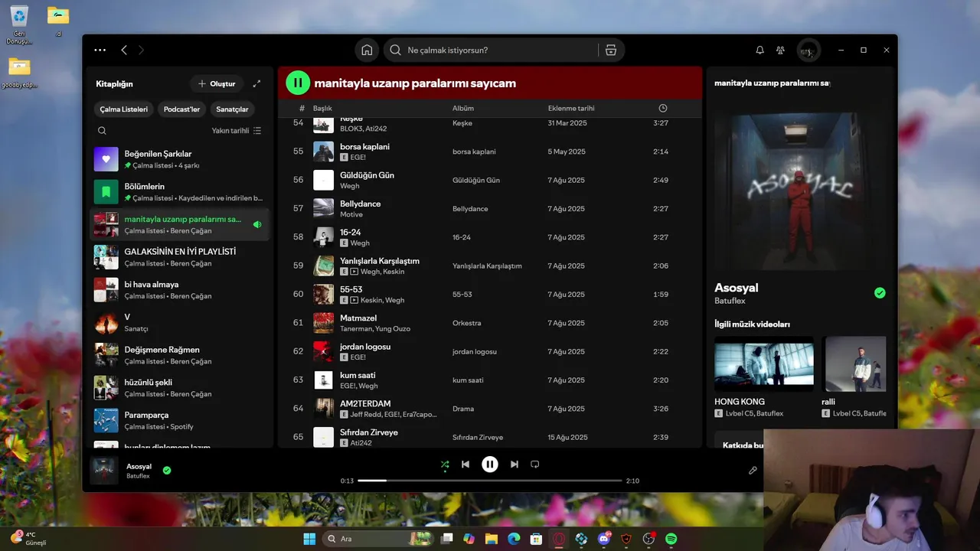Sort by the duration clock icon column
Image resolution: width=980 pixels, height=551 pixels.
tap(663, 108)
